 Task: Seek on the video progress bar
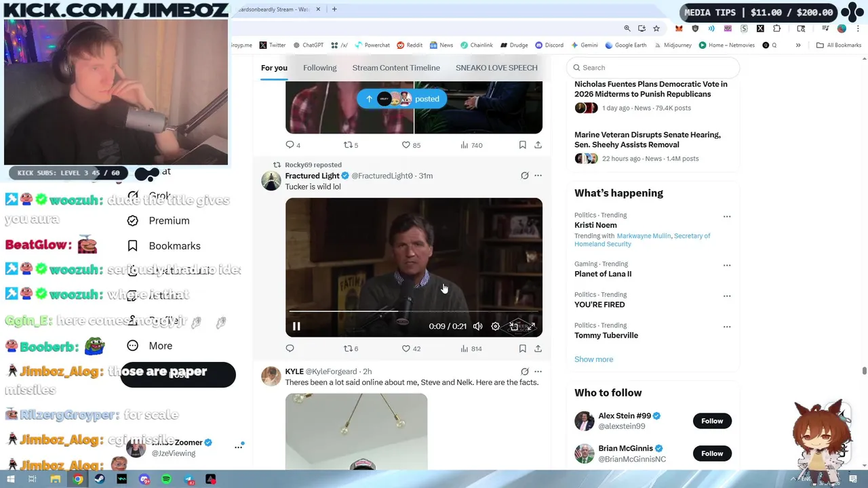pyautogui.click(x=414, y=311)
